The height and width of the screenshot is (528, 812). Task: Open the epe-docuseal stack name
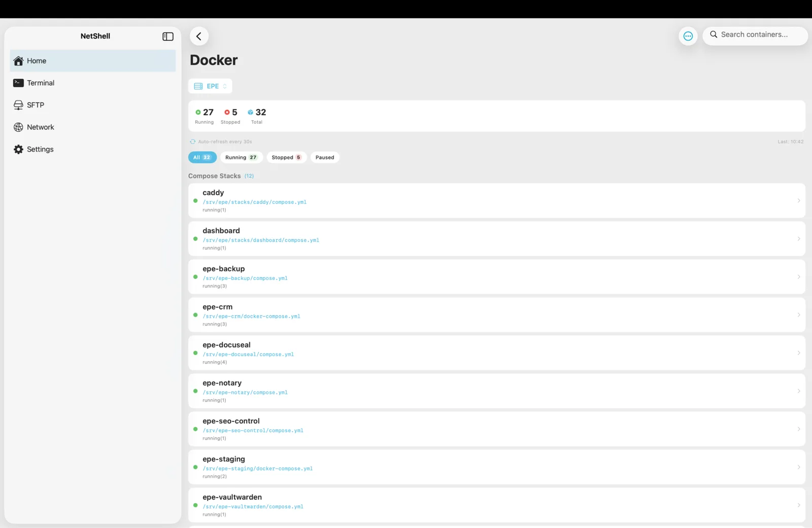pyautogui.click(x=227, y=345)
